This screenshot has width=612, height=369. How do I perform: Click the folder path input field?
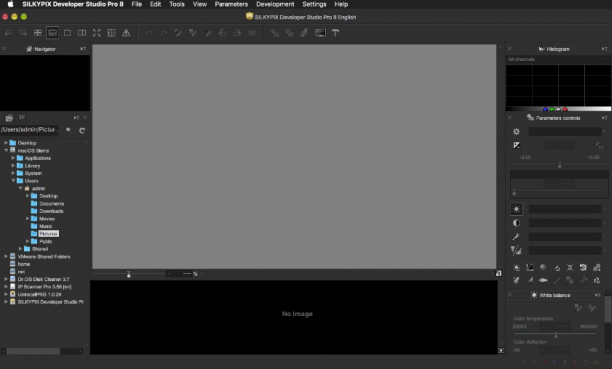click(30, 130)
